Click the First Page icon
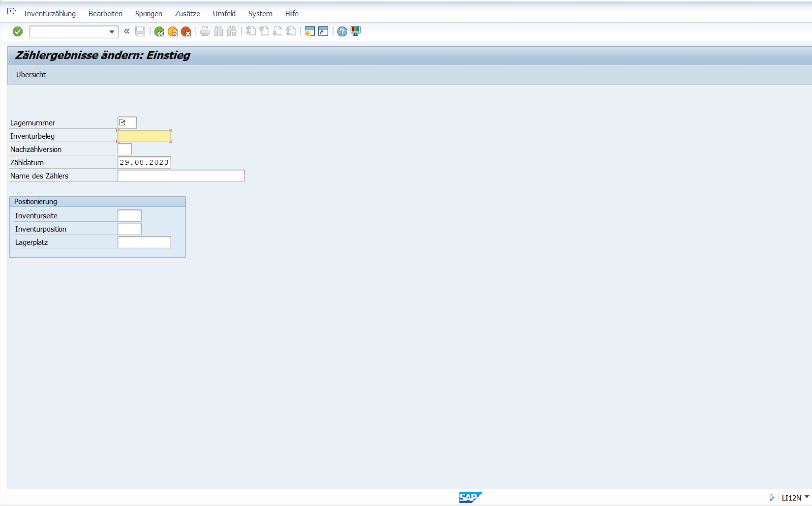812x506 pixels. click(x=251, y=31)
